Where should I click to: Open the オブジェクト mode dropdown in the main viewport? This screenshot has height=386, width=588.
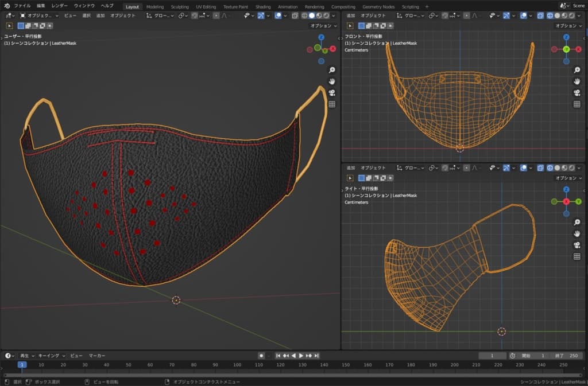[x=38, y=15]
